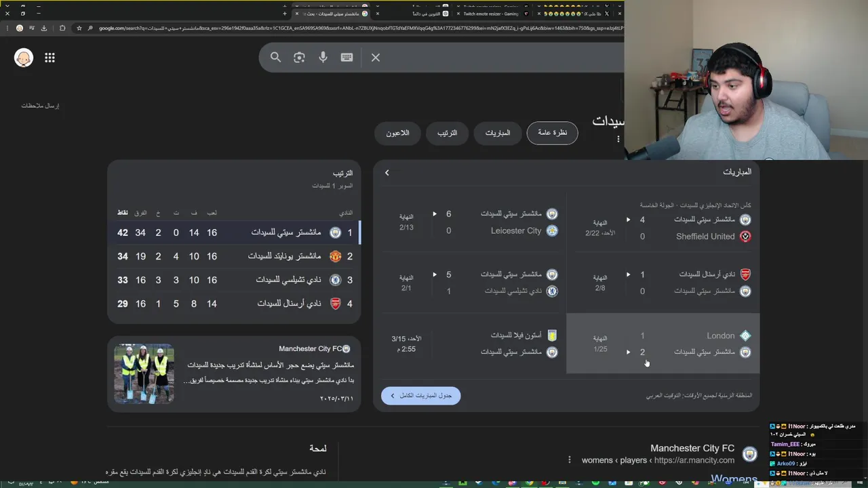This screenshot has width=868, height=488.
Task: Open the Chrome downloads icon
Action: click(44, 28)
